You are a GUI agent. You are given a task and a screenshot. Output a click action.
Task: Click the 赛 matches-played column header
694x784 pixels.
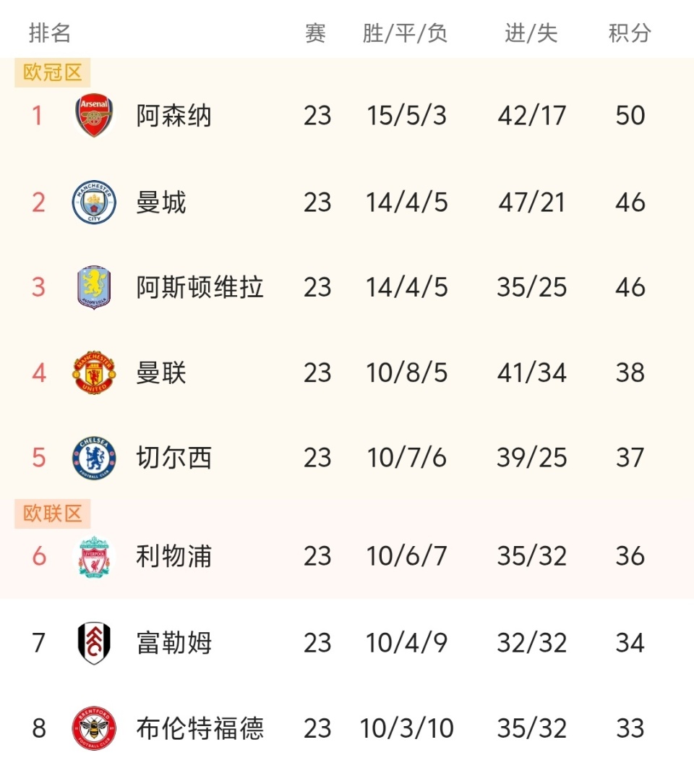[316, 33]
